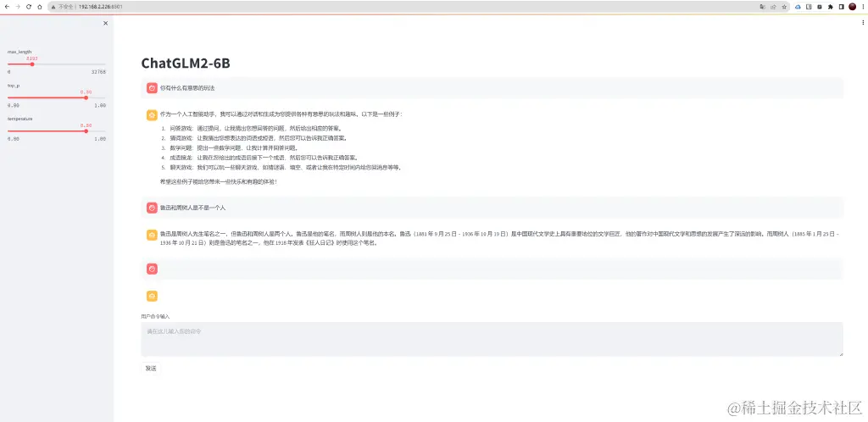Click the top_p slider handle
The width and height of the screenshot is (868, 422).
pos(86,98)
